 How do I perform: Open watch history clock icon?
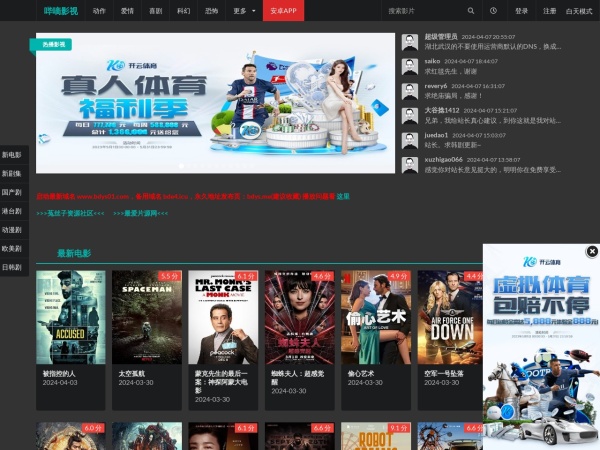coord(493,11)
